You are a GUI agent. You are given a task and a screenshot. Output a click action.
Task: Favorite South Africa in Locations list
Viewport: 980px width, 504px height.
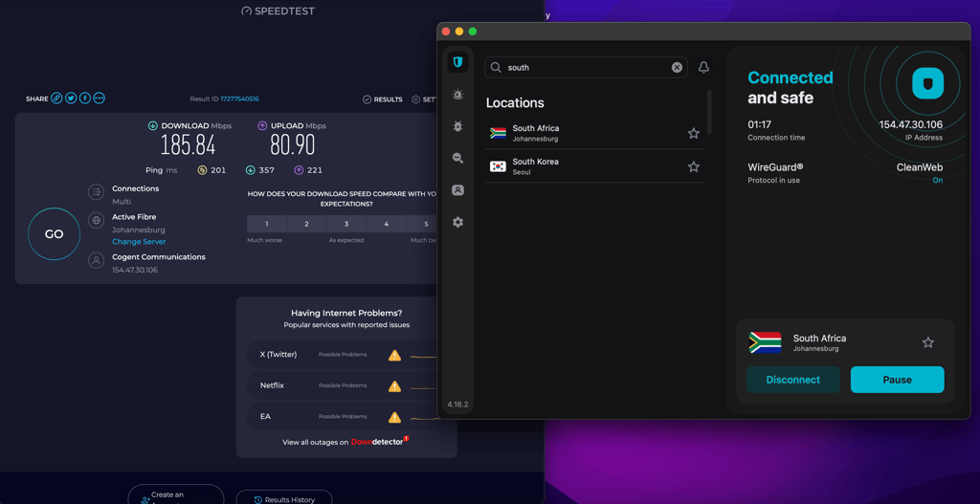(693, 133)
